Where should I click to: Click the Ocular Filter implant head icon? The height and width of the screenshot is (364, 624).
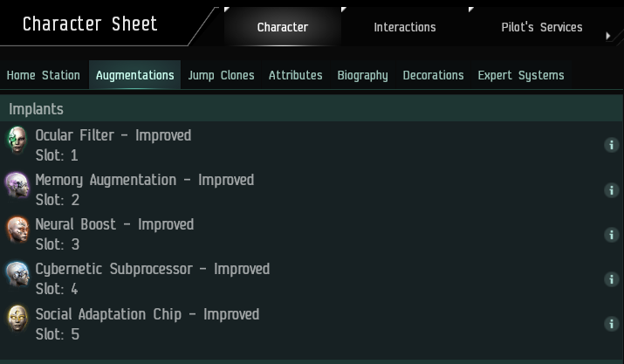click(17, 140)
